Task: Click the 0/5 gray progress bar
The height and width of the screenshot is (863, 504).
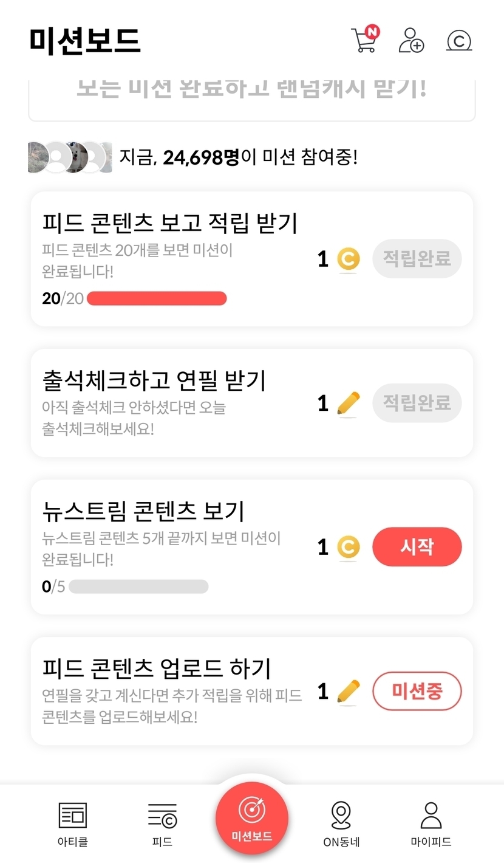Action: pos(138,586)
